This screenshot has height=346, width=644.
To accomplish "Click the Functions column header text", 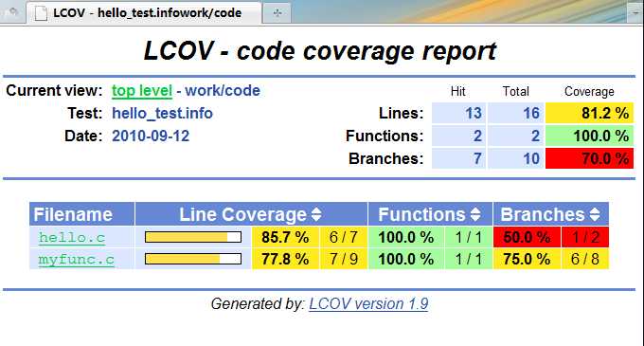I will pos(421,214).
